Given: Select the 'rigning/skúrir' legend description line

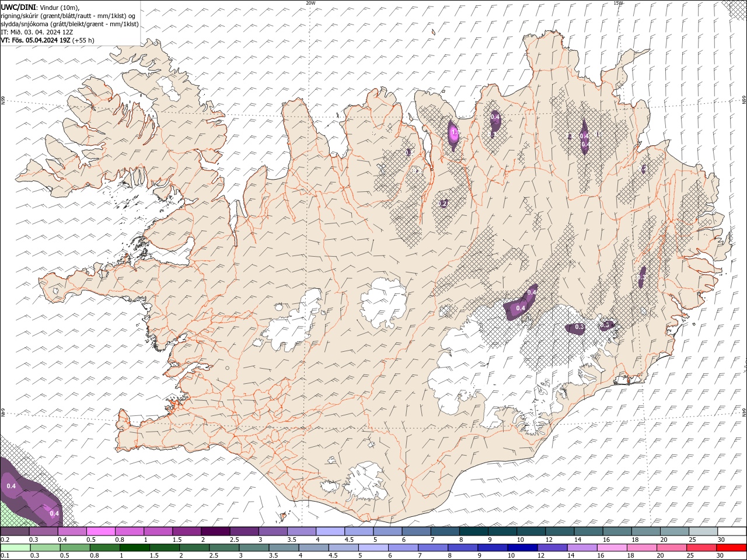Looking at the screenshot, I should [x=69, y=16].
